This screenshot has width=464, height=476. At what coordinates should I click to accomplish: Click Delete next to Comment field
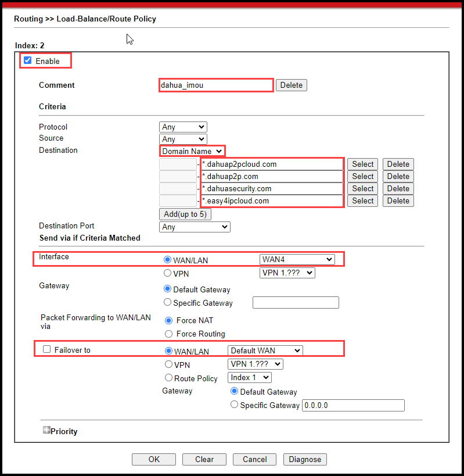coord(292,85)
